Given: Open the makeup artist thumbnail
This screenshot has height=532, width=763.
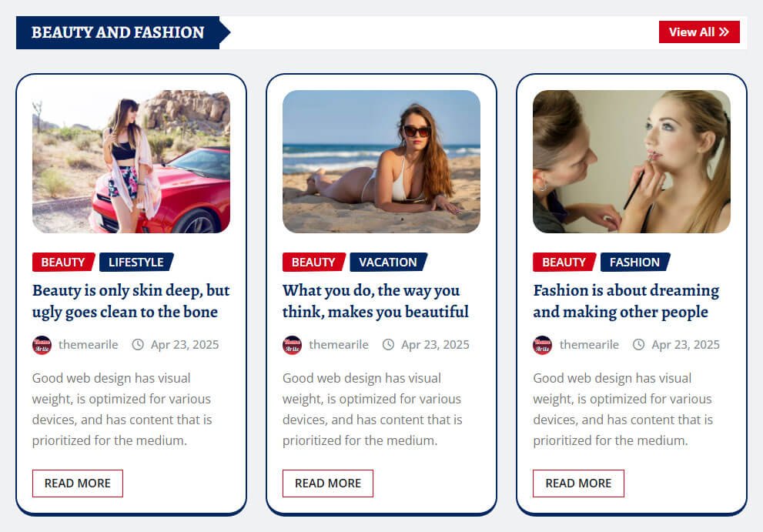Looking at the screenshot, I should point(631,161).
